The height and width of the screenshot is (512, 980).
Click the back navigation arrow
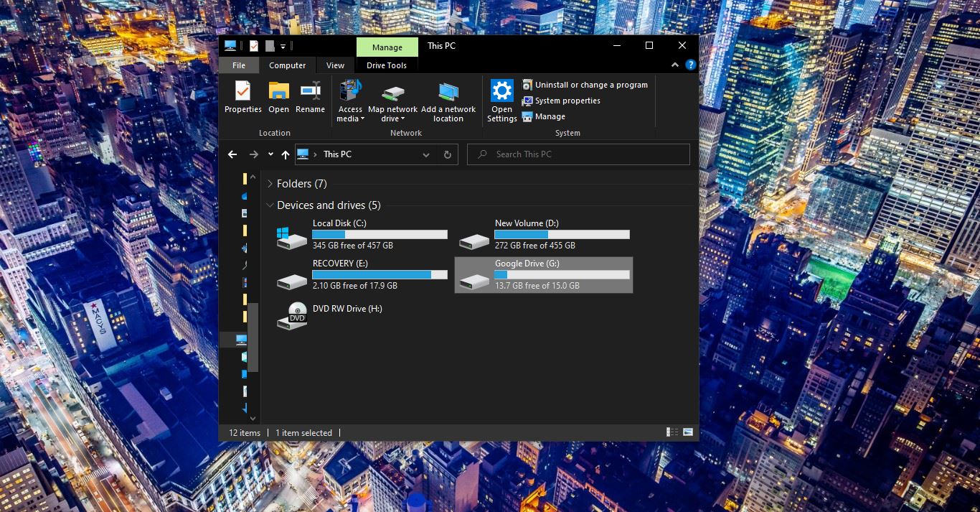232,154
